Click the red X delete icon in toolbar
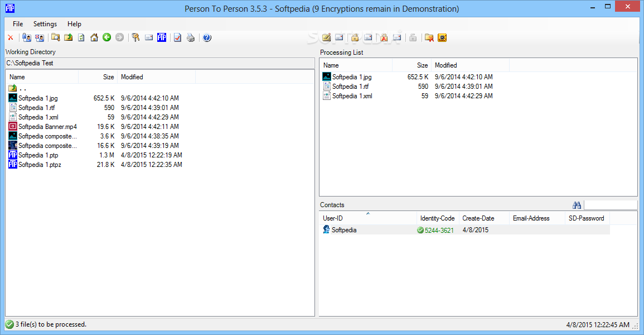This screenshot has width=644, height=335. tap(11, 38)
